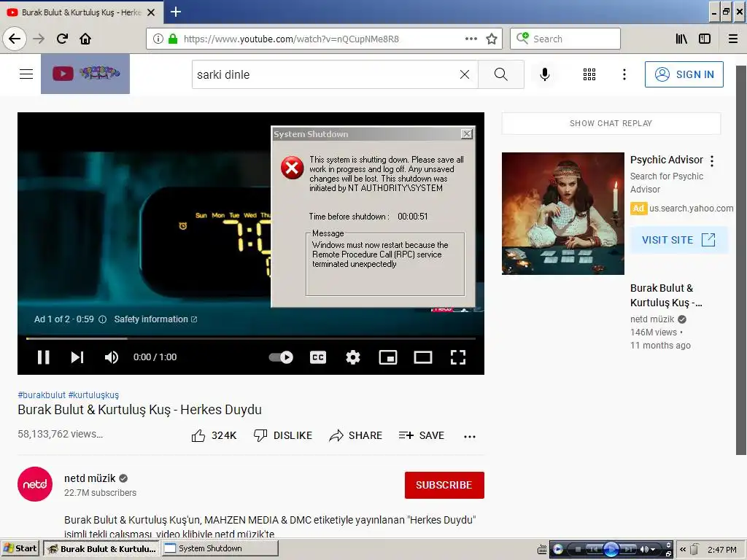Open the Psychic Advisor ad thumbnail
The image size is (747, 560).
(562, 214)
